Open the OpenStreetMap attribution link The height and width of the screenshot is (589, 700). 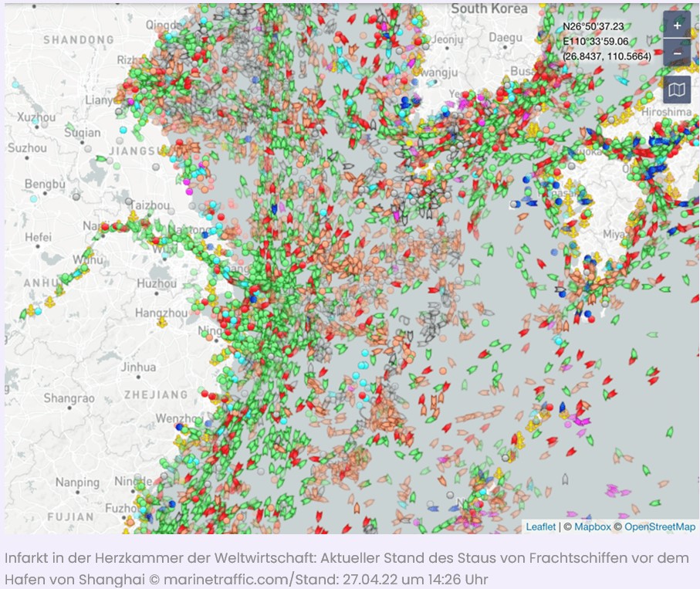tap(659, 526)
